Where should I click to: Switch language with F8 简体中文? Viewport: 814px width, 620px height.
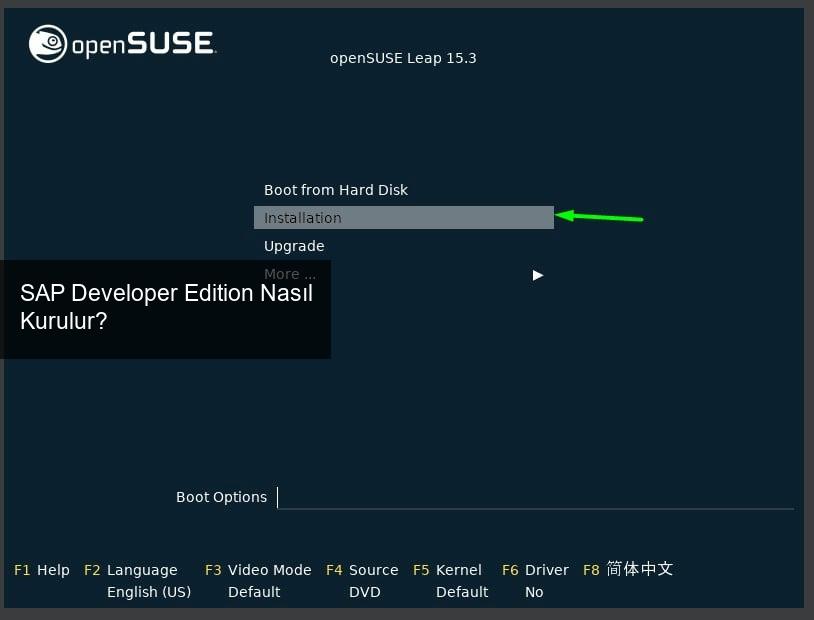(628, 569)
